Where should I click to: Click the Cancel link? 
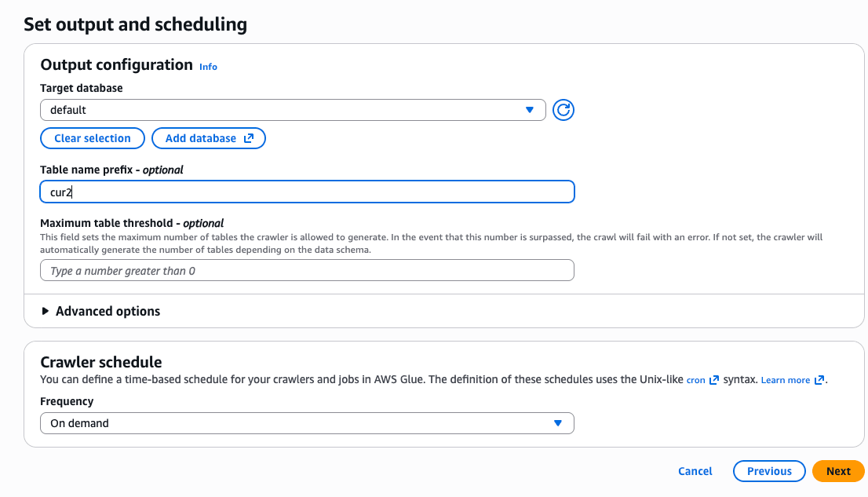(x=695, y=471)
